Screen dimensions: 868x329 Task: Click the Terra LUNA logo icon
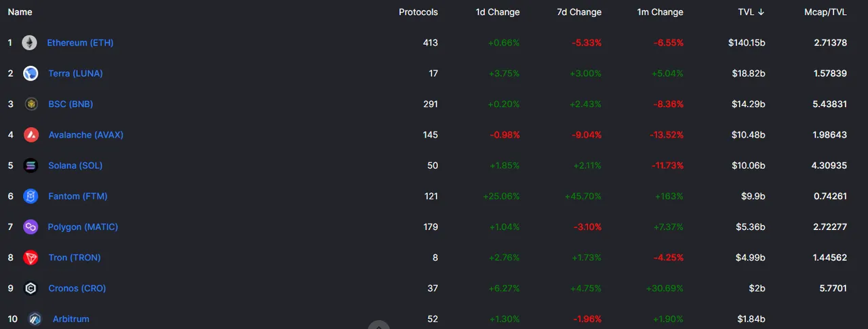(31, 73)
